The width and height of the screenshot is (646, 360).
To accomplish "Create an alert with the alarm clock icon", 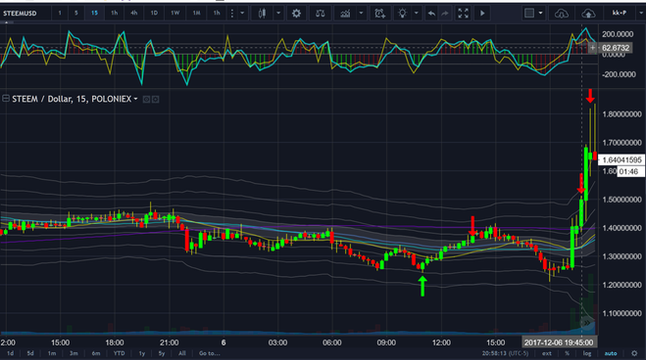I will (380, 13).
